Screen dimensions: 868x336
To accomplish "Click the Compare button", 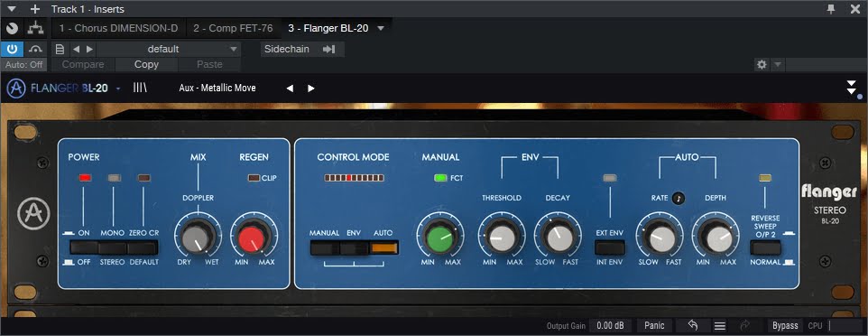I will [83, 64].
